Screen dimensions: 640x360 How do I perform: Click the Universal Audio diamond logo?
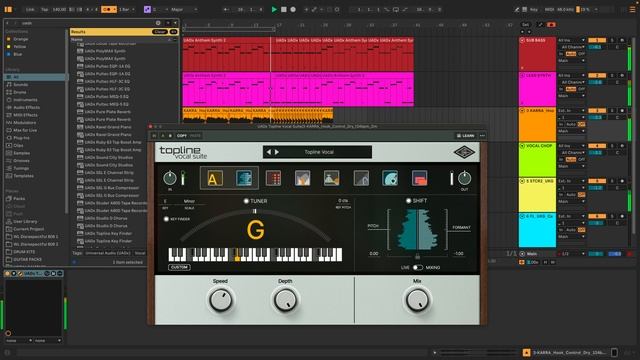[464, 152]
